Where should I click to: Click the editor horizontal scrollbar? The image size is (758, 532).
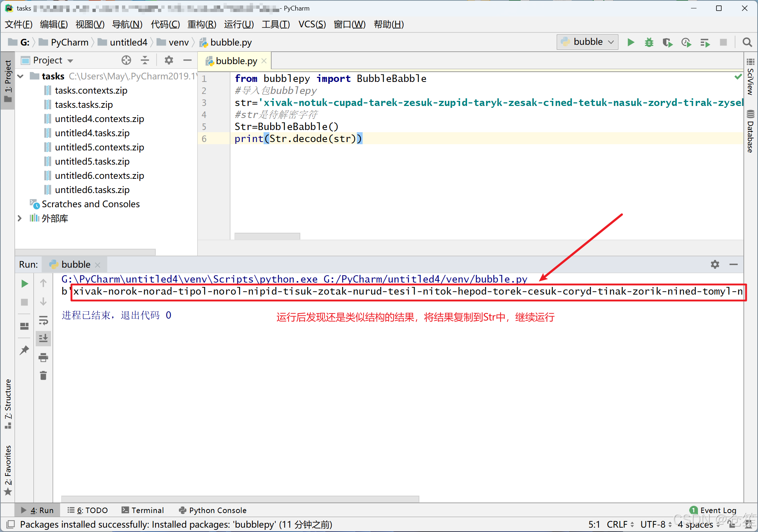(x=267, y=236)
